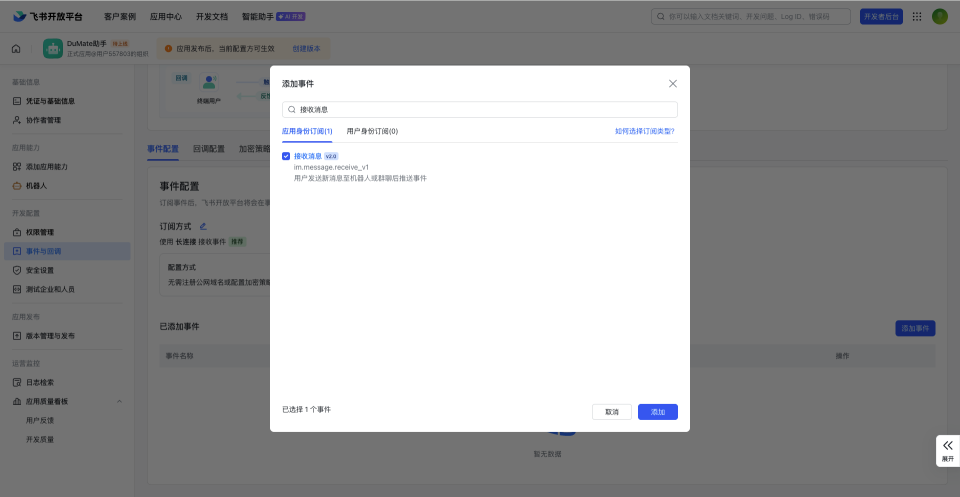
Task: Select the 应用身份订阅 tab
Action: [x=306, y=131]
